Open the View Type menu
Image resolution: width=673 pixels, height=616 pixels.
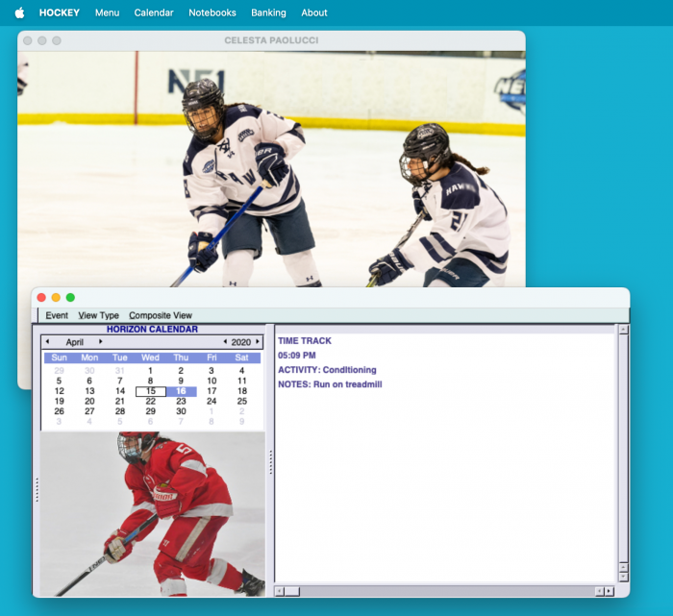(98, 315)
